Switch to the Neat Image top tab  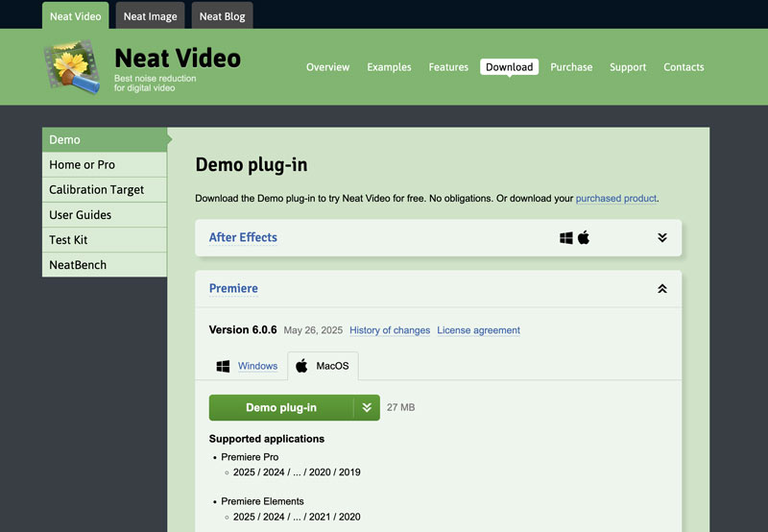click(x=151, y=16)
